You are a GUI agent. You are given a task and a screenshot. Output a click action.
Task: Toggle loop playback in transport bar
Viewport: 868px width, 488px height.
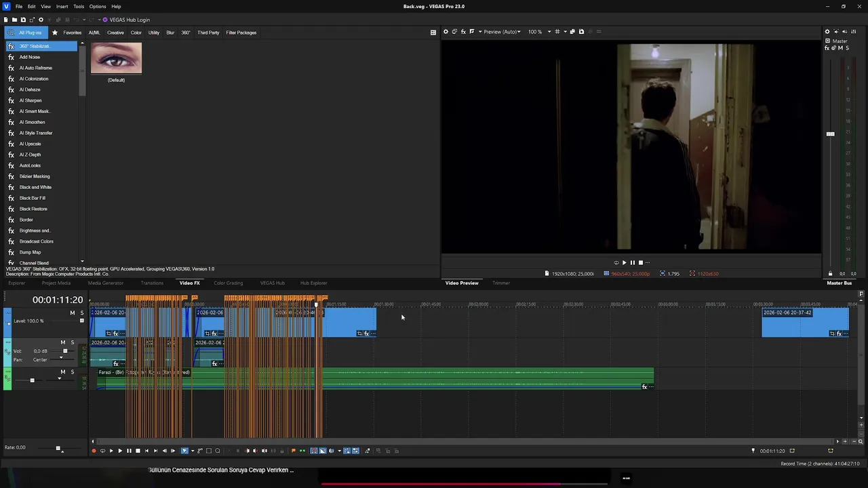pyautogui.click(x=102, y=451)
